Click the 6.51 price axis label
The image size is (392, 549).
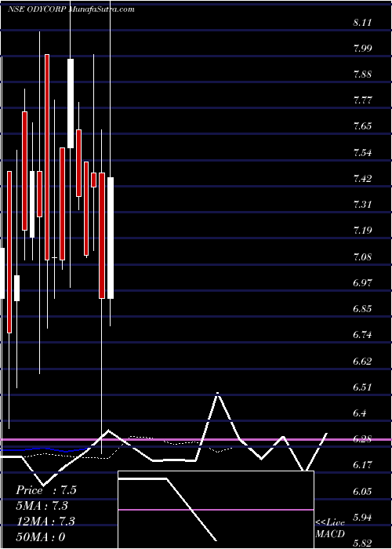click(362, 387)
